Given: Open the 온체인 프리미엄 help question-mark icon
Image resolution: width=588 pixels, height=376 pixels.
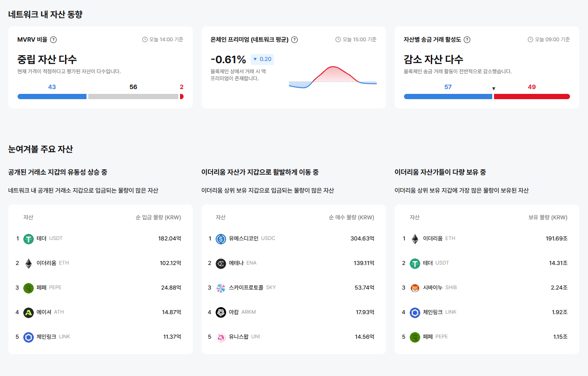Looking at the screenshot, I should (x=295, y=39).
